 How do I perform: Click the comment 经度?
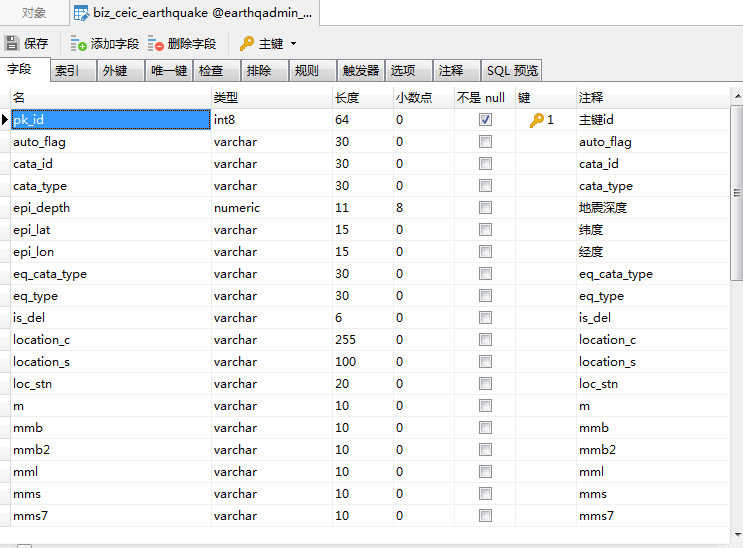[x=590, y=252]
